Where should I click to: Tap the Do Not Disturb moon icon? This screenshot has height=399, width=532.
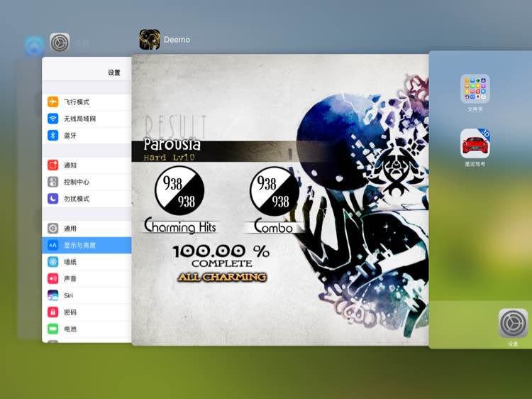(53, 199)
